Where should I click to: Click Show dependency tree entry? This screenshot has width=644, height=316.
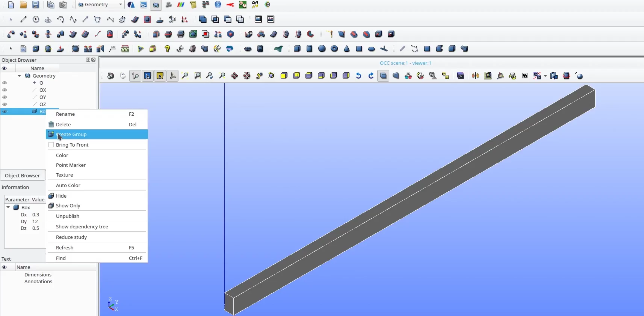(82, 226)
